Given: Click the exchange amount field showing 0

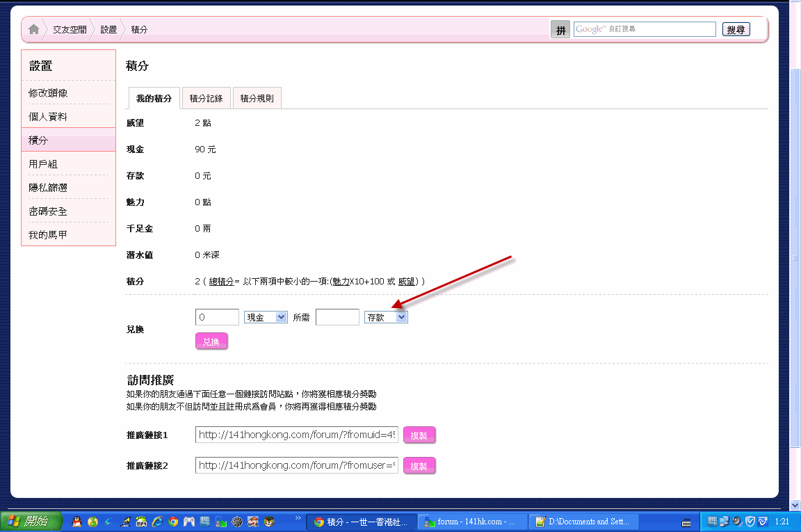Looking at the screenshot, I should point(217,317).
